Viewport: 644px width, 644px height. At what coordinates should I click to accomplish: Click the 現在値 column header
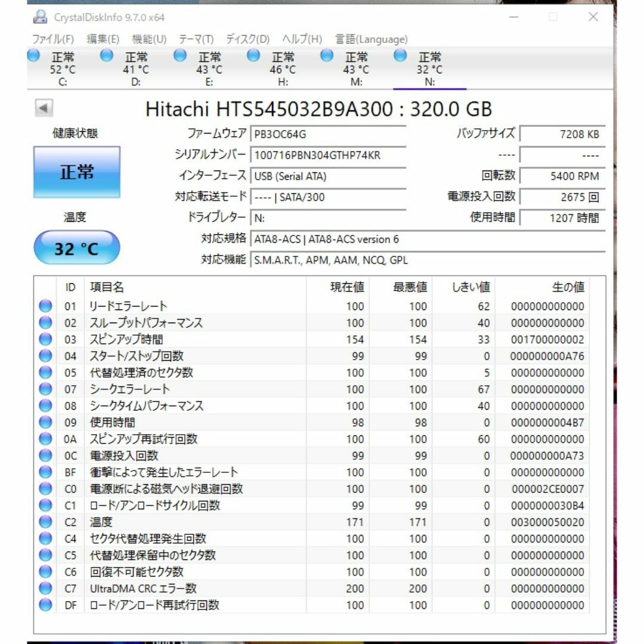click(338, 287)
